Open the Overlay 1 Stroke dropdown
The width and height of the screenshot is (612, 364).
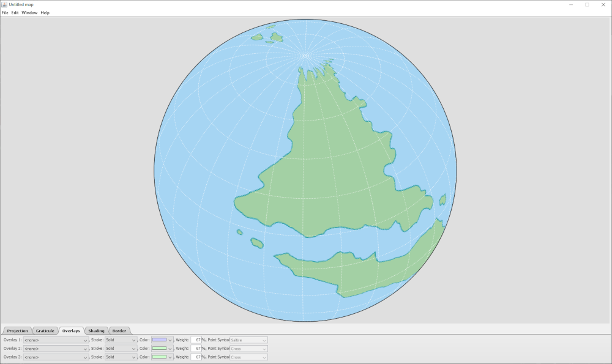click(121, 340)
